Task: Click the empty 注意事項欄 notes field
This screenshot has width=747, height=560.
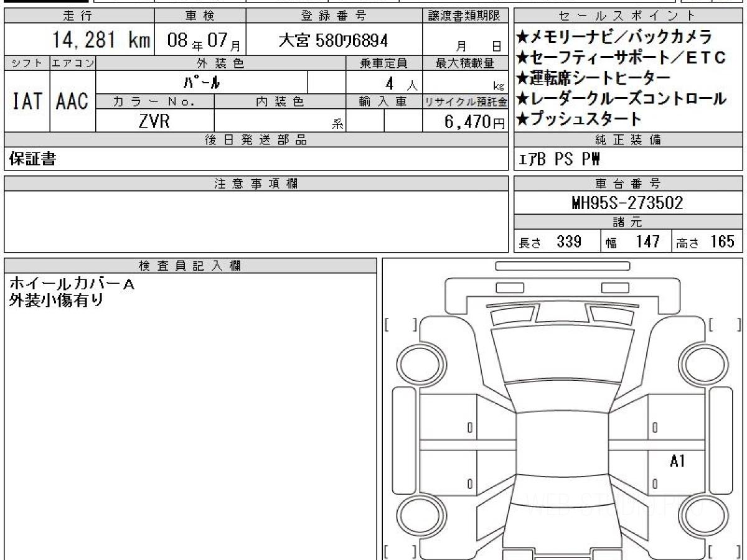Action: point(256,222)
